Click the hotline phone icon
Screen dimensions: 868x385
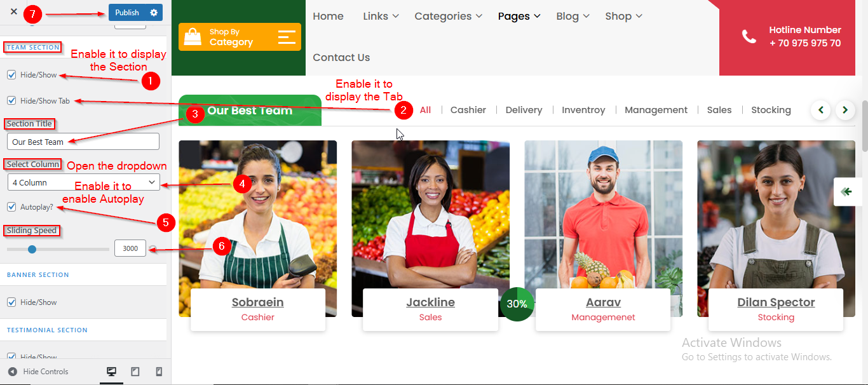click(x=749, y=37)
